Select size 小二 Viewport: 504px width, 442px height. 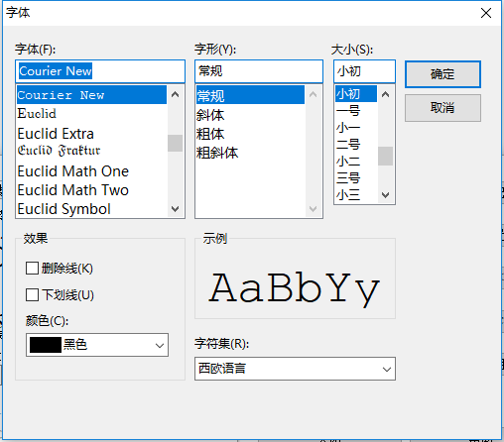tap(356, 161)
